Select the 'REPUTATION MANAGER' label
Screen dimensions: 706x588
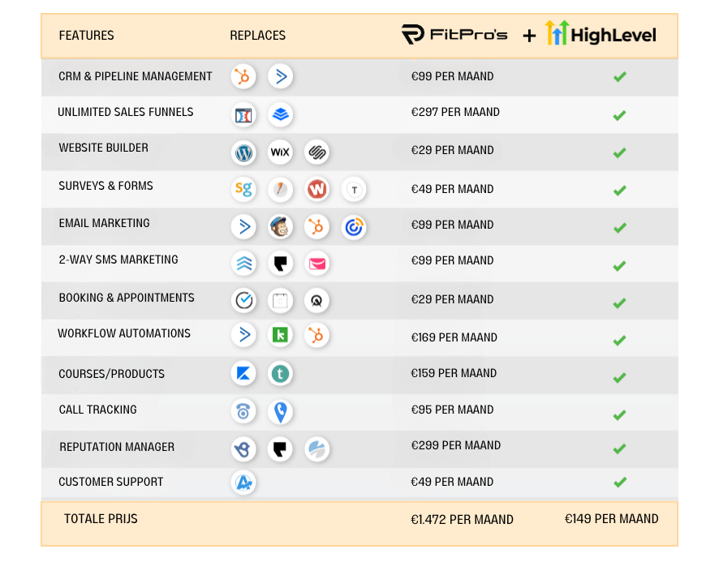point(117,447)
